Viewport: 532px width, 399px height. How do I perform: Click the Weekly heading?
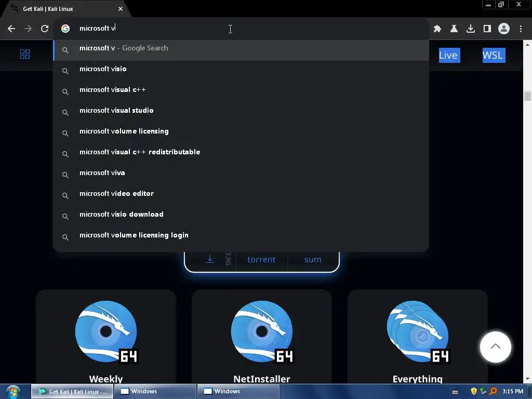pos(106,379)
